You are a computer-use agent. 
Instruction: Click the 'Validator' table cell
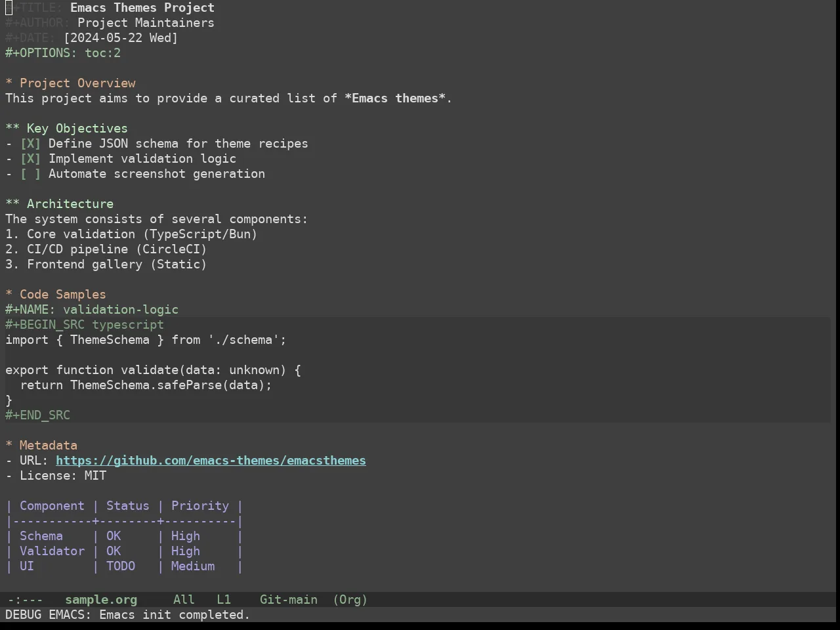[52, 551]
